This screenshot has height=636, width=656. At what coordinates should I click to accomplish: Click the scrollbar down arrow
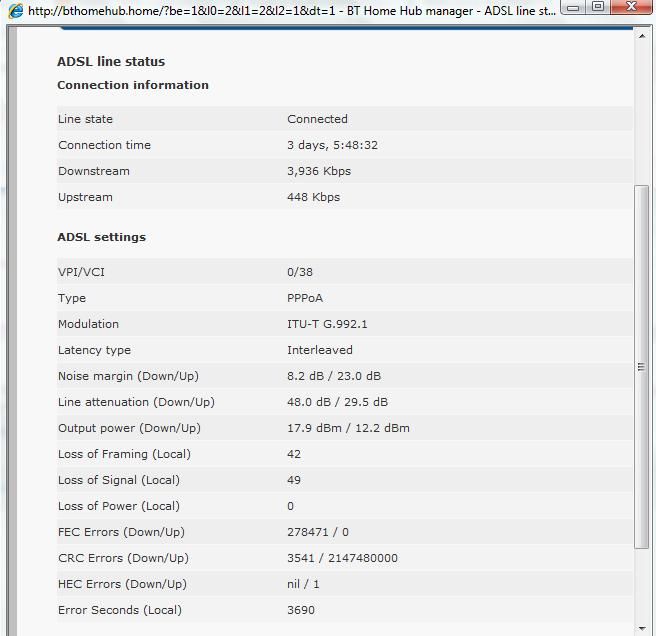642,626
